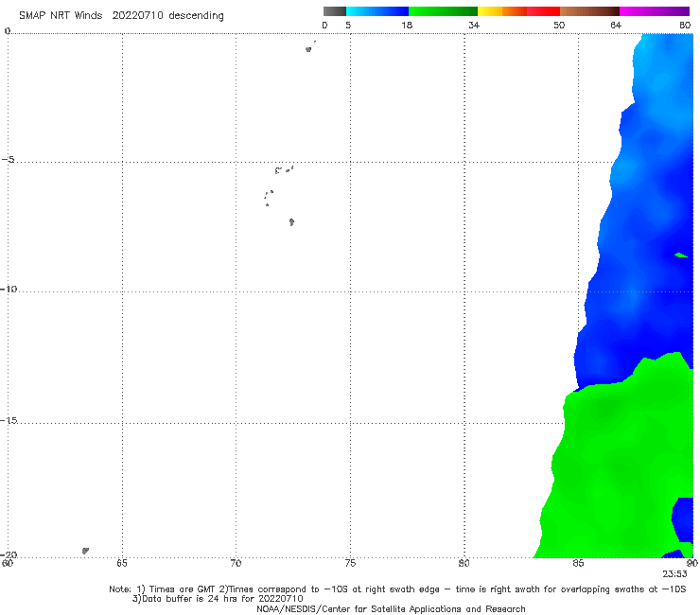700x615 pixels.
Task: Click the small island near the 20S 63E corner
Action: (85, 551)
